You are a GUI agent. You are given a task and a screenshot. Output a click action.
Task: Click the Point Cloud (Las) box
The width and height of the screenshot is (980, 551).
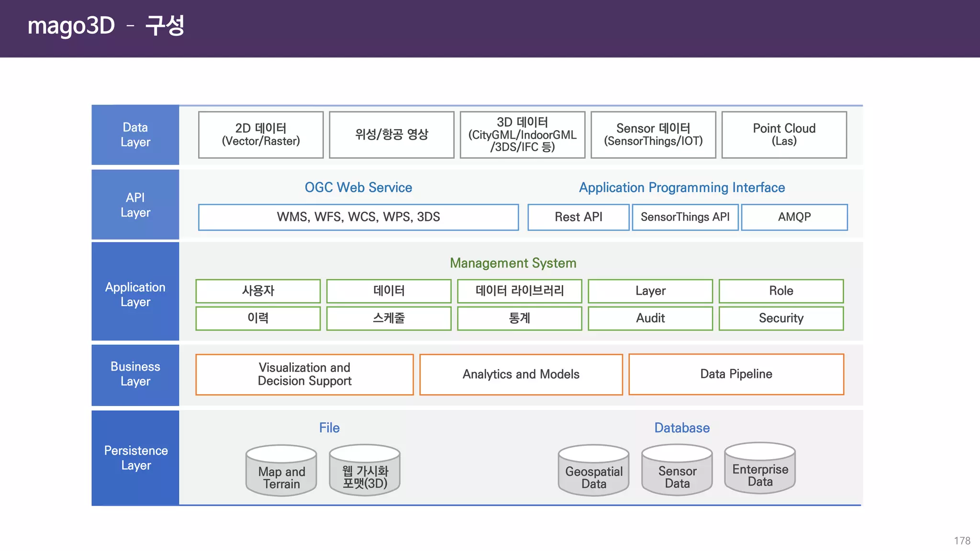coord(784,135)
